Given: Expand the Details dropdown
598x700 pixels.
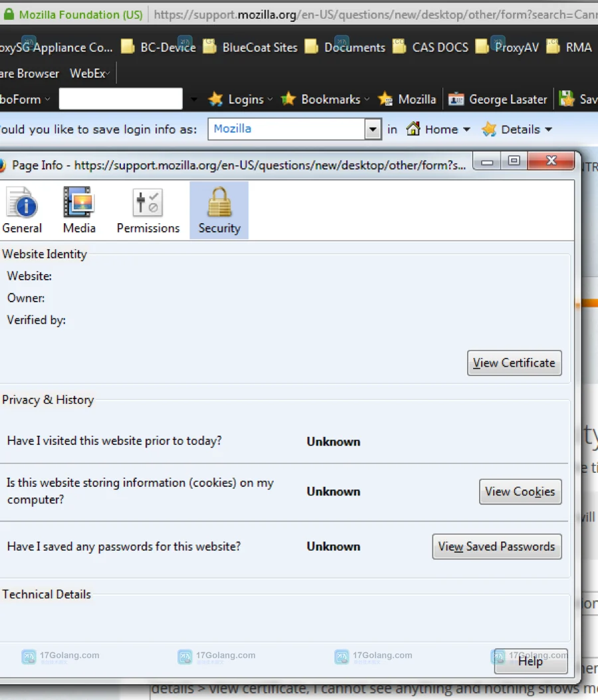Looking at the screenshot, I should coord(517,130).
